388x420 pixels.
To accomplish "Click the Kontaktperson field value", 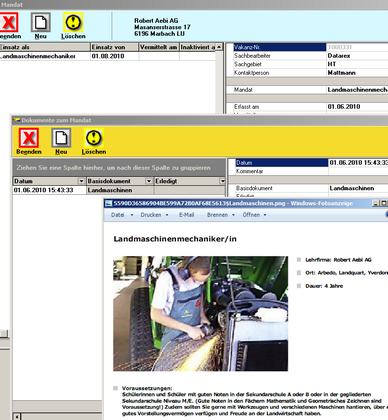I will pos(357,73).
